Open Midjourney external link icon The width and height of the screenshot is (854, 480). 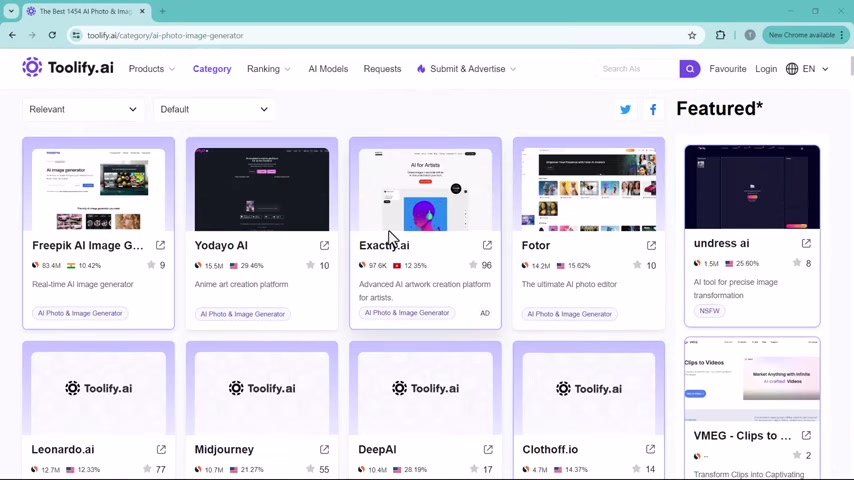pyautogui.click(x=324, y=449)
